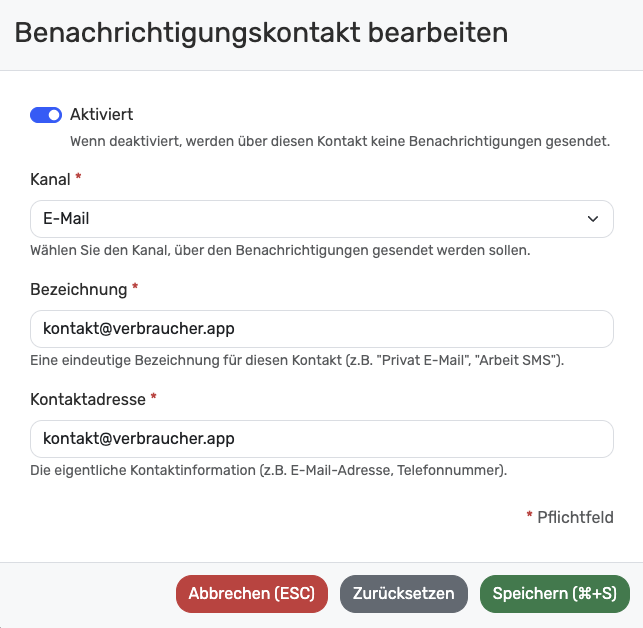Click the hint text below the Kontaktadresse field
Viewport: 643px width, 628px height.
click(x=268, y=470)
